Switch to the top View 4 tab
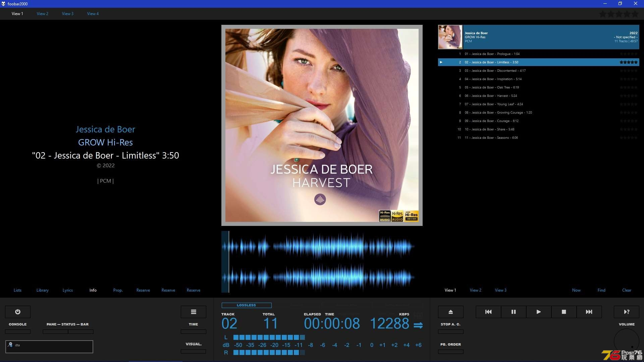 tap(93, 14)
